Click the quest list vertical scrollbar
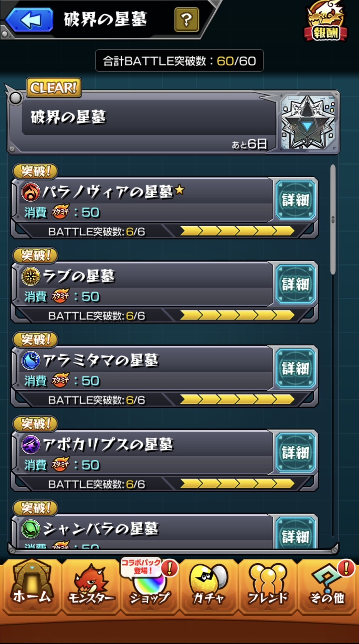Screen dimensions: 359x644 click(333, 220)
